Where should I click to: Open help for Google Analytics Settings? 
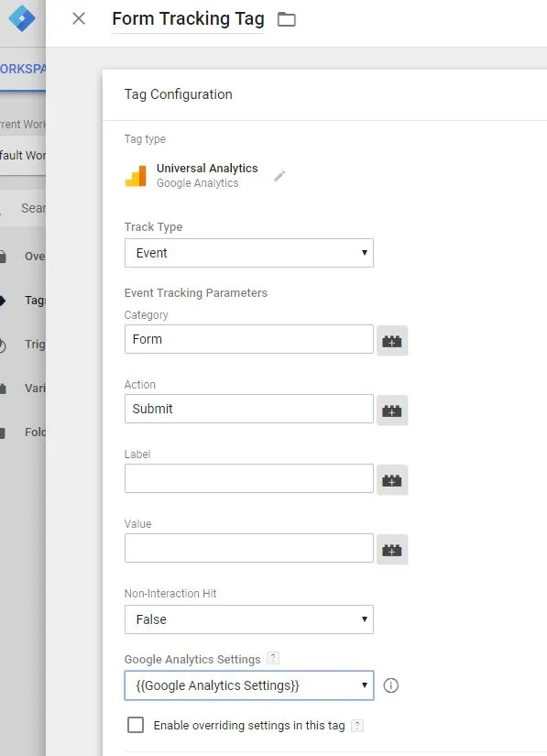(273, 658)
